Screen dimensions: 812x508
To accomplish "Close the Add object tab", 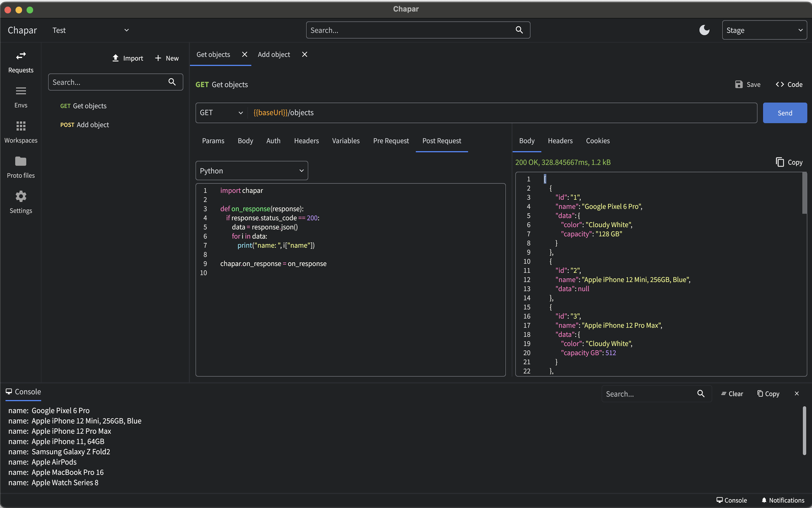I will 304,54.
